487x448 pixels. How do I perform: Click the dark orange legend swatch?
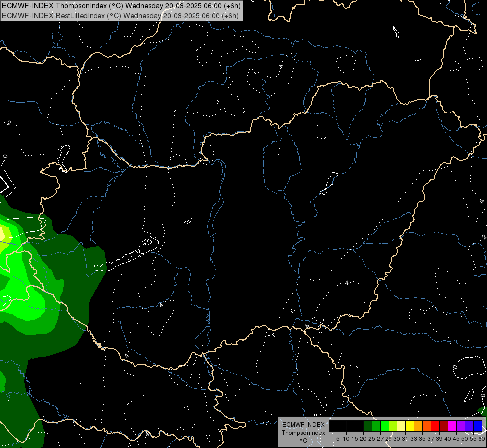427,426
